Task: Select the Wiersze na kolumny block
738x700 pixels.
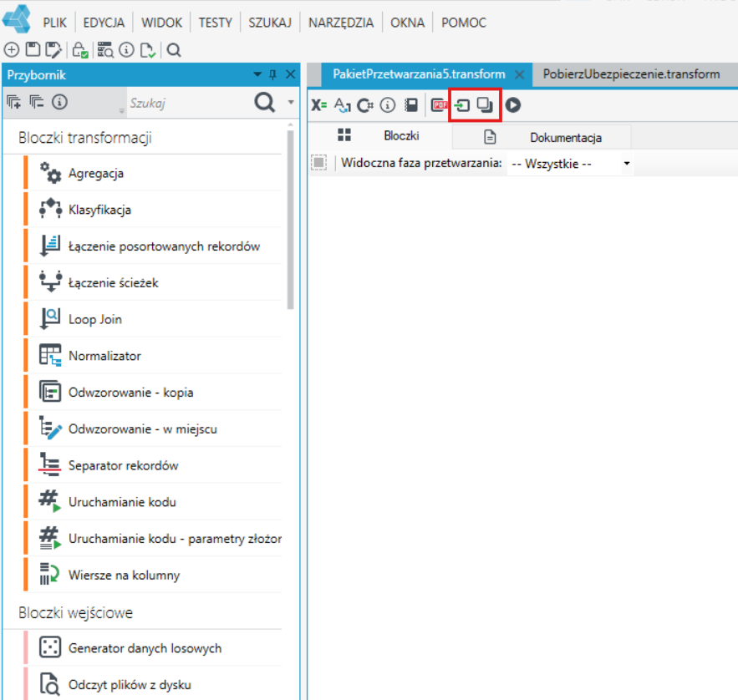Action: click(154, 576)
